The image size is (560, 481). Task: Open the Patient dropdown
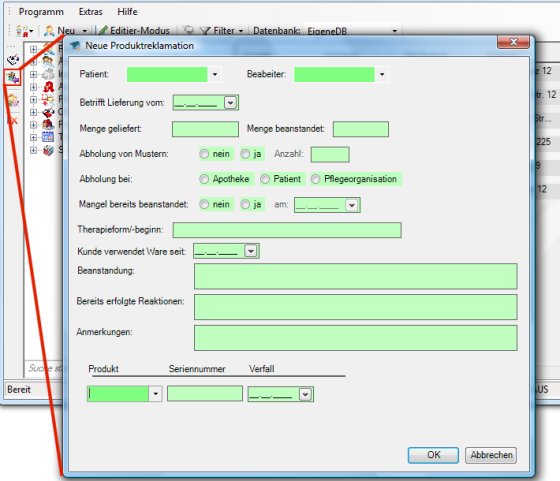coord(215,74)
